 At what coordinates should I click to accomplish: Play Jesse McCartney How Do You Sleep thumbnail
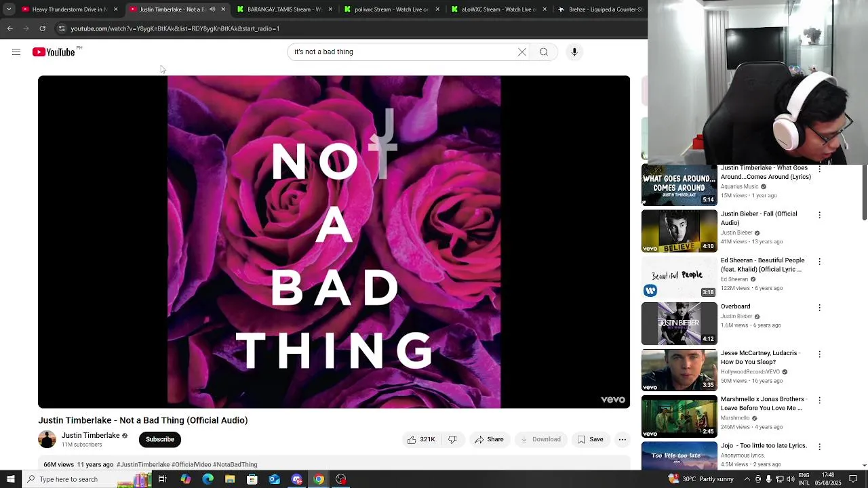pos(679,370)
